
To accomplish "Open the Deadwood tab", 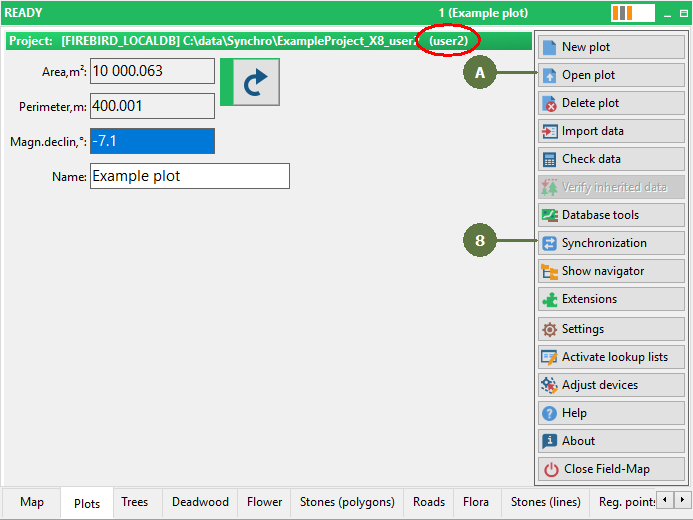I will (200, 502).
